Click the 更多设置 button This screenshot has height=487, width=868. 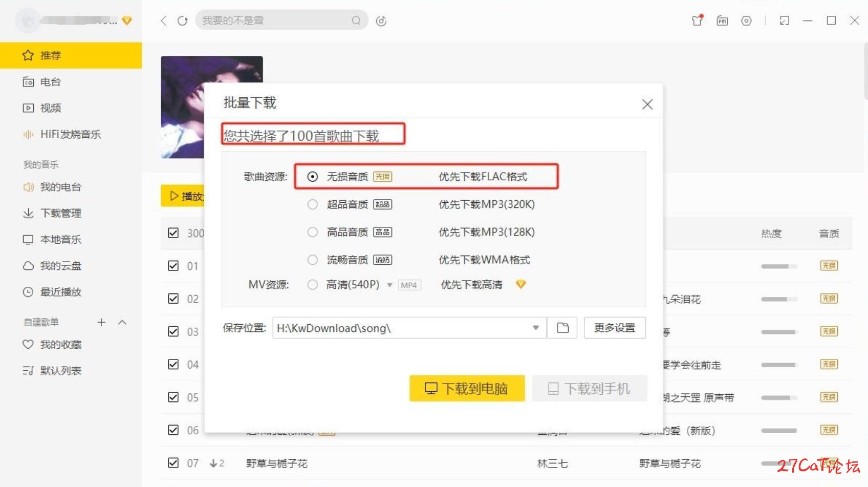point(615,328)
